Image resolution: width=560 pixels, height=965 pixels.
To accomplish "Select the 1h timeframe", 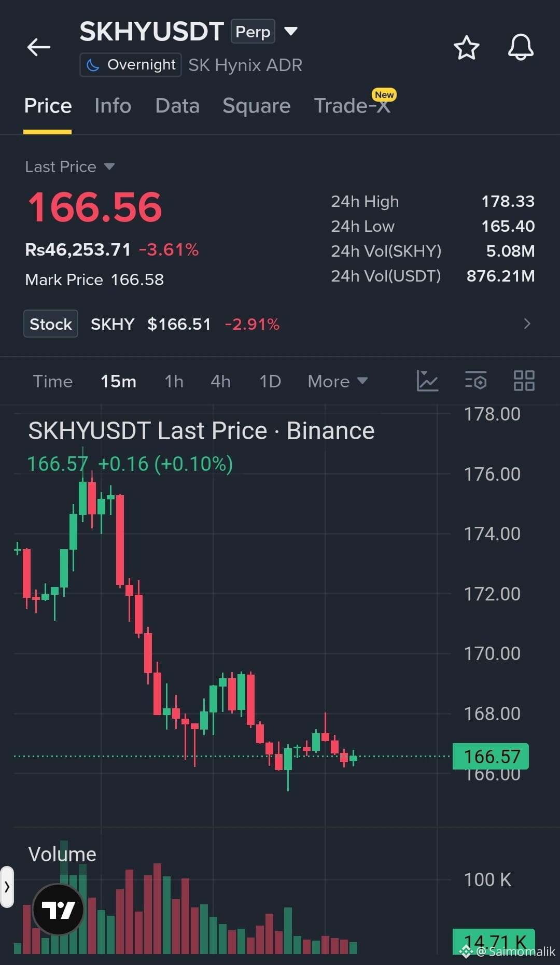I will pyautogui.click(x=174, y=381).
